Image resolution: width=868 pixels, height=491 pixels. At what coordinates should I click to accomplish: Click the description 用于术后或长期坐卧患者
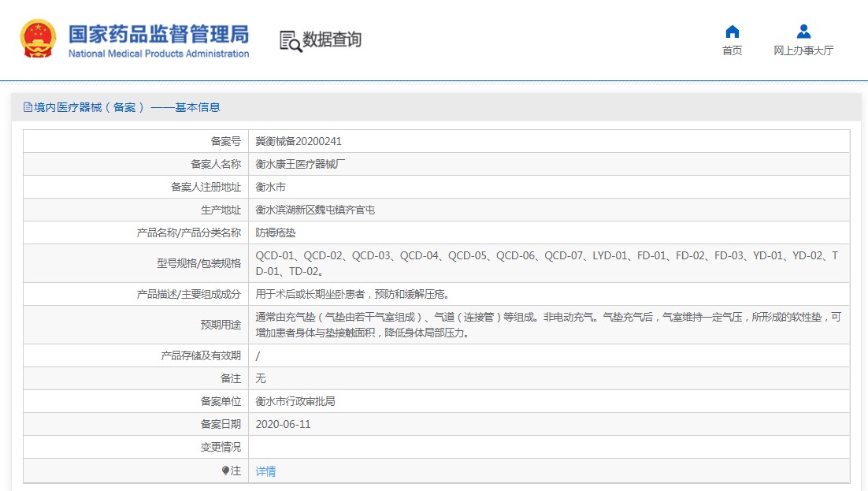click(352, 294)
